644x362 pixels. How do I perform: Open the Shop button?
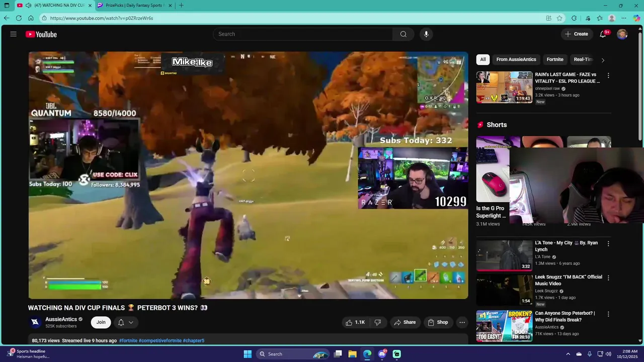coord(438,322)
